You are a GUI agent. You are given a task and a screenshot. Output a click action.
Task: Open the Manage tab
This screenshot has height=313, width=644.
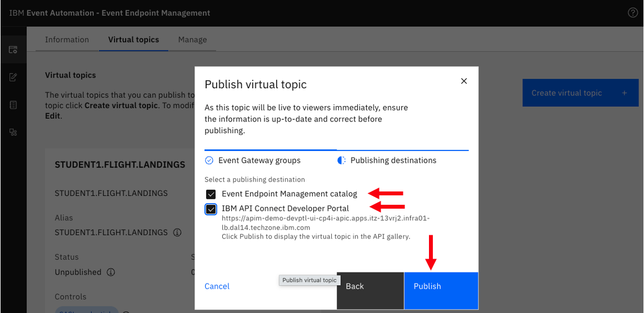tap(192, 40)
